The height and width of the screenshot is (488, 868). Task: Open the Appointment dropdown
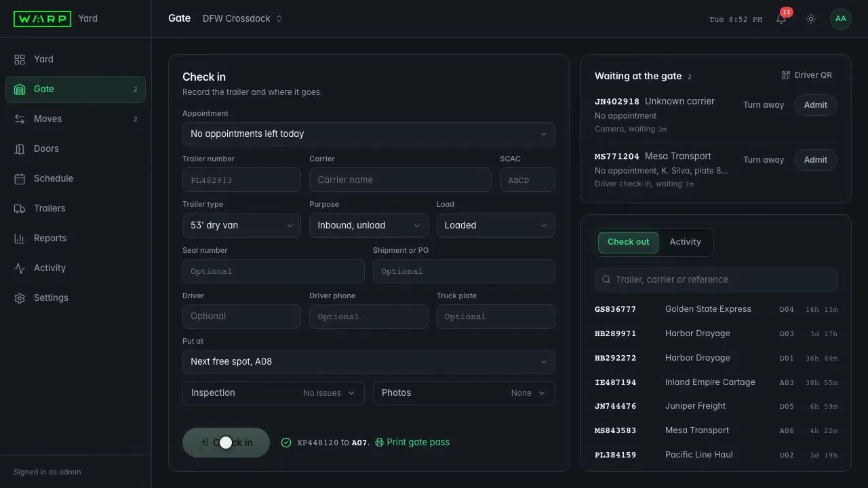point(368,134)
